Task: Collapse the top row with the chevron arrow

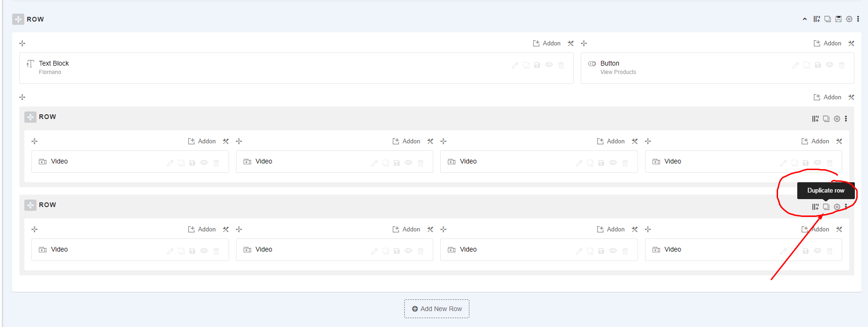Action: (805, 19)
